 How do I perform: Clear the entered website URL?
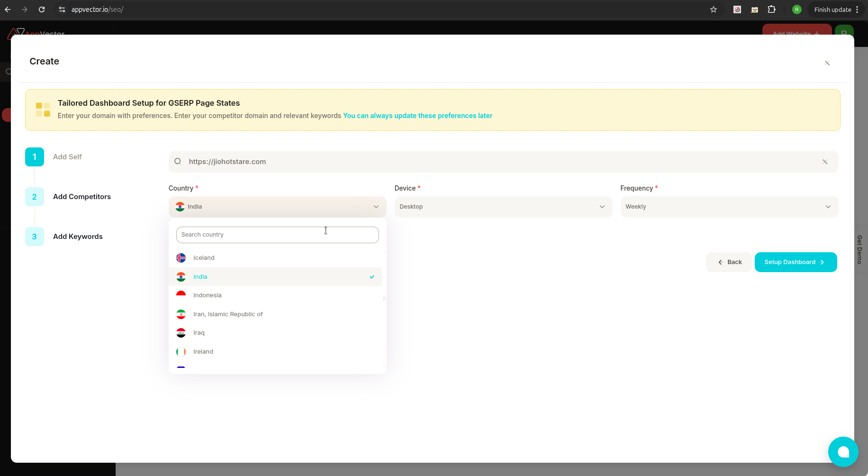[825, 161]
